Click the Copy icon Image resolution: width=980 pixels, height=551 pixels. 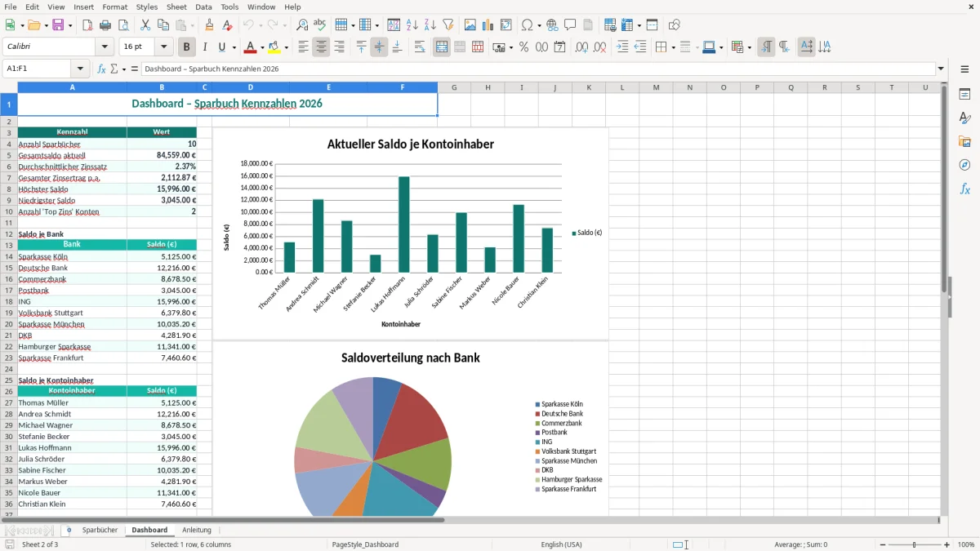click(x=163, y=25)
